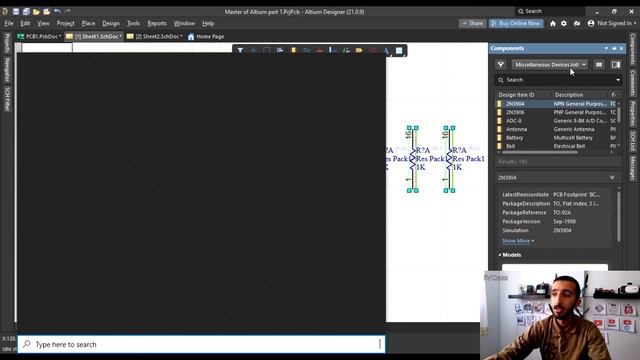640x360 pixels.
Task: Click the red Directive marker icon
Action: pos(373,51)
